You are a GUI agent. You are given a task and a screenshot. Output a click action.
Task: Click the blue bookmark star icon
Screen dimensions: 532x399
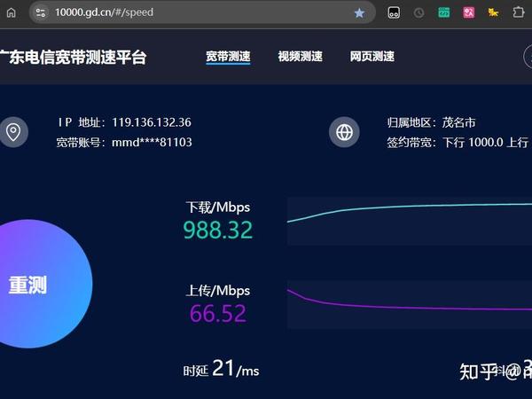click(x=359, y=13)
